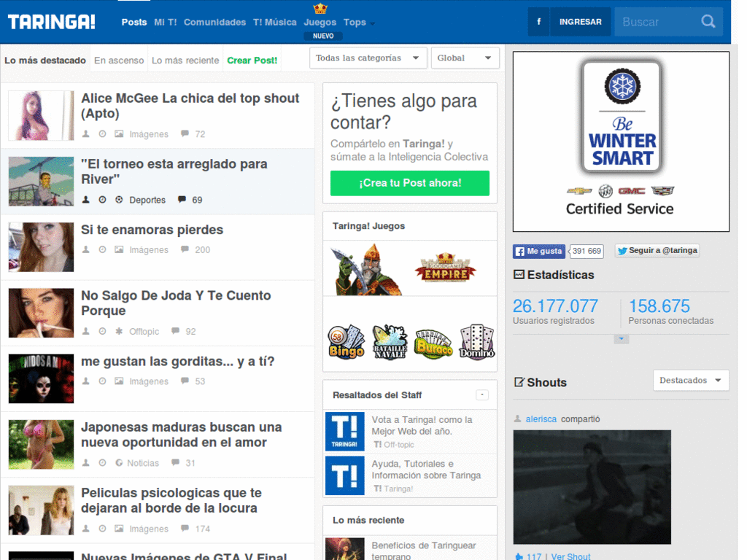
Task: Click the Crear Post! link
Action: coord(252,61)
